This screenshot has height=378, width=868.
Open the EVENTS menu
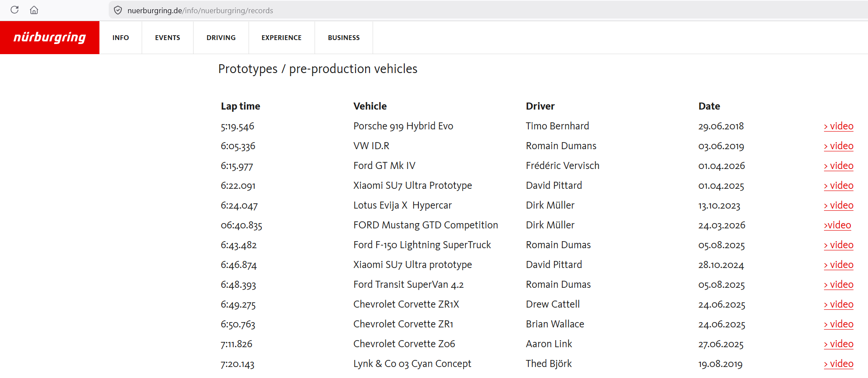pyautogui.click(x=167, y=38)
